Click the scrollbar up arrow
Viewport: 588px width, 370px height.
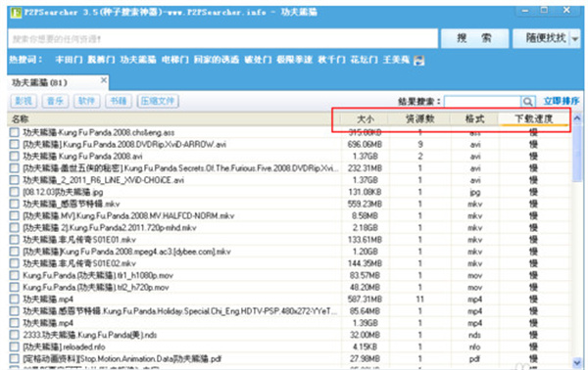(577, 118)
